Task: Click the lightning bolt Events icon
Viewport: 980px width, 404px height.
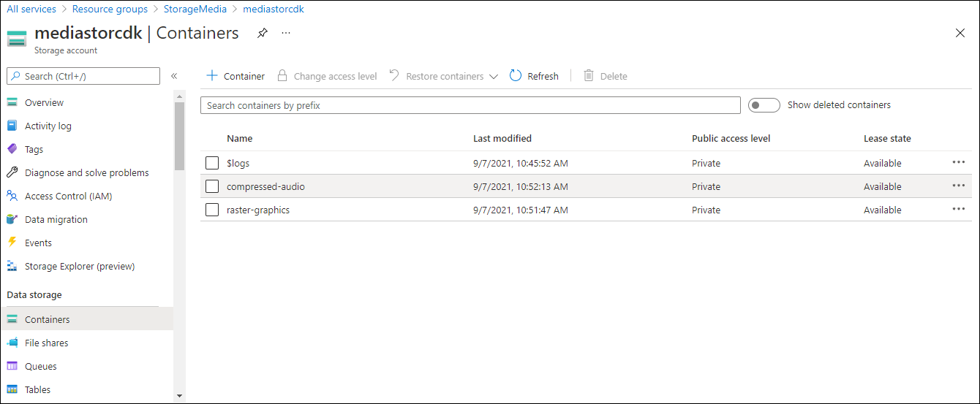Action: coord(12,243)
